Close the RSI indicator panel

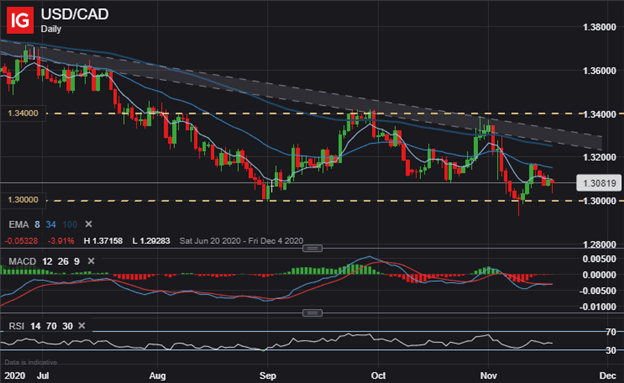(82, 326)
